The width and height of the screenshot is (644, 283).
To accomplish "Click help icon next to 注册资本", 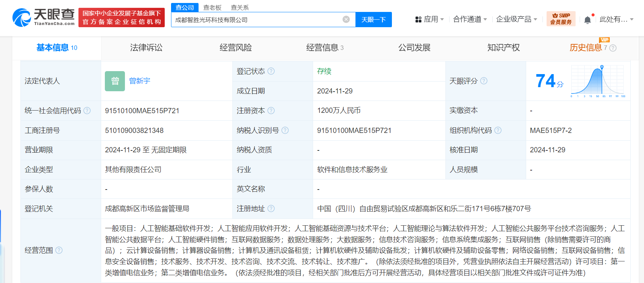I will [271, 111].
